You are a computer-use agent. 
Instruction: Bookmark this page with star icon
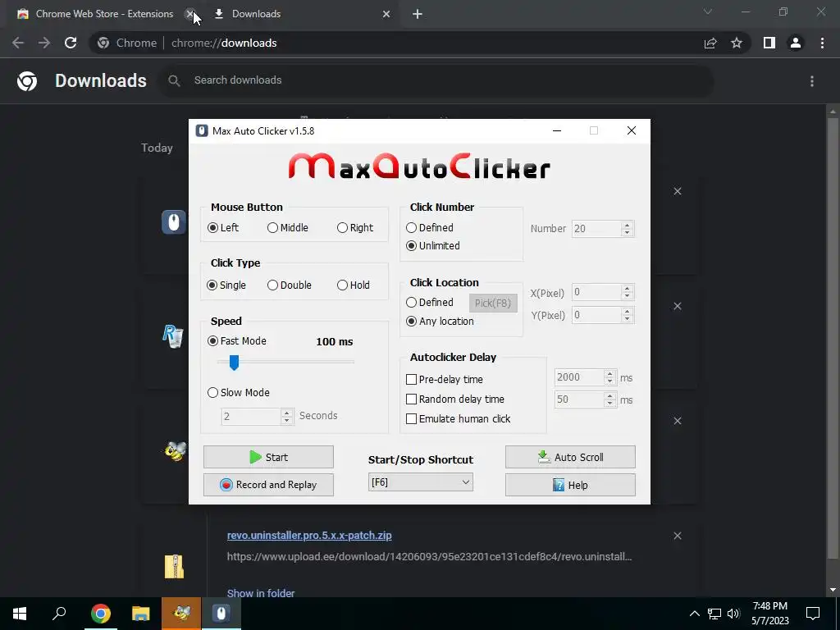point(737,43)
